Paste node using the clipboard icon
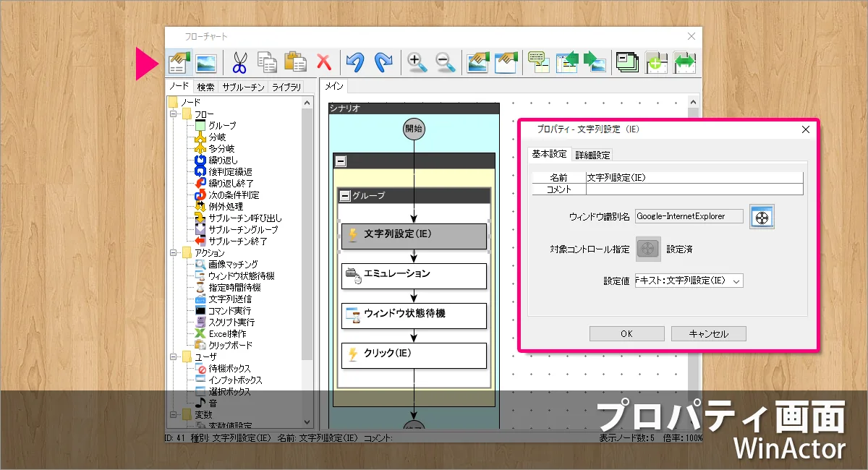This screenshot has width=868, height=470. [295, 62]
